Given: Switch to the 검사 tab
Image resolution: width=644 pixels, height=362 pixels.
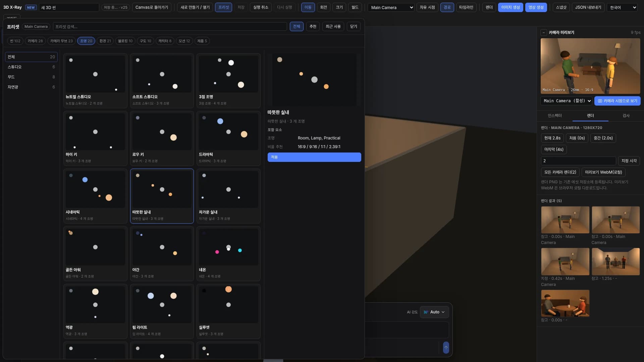Looking at the screenshot, I should click(626, 116).
